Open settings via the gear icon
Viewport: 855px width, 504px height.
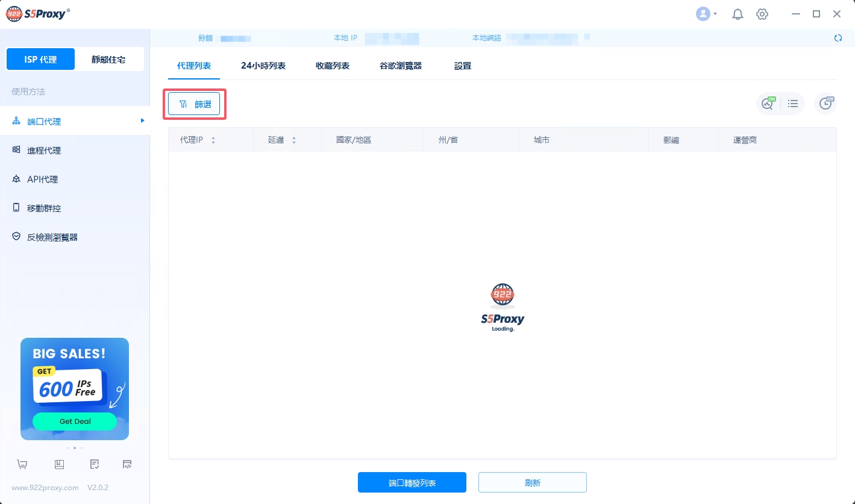tap(762, 14)
